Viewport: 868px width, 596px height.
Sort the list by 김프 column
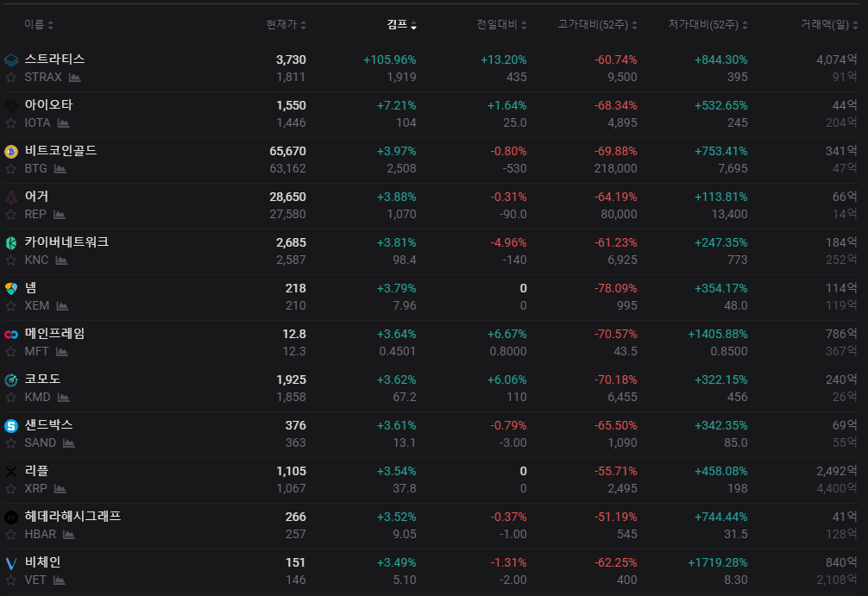click(401, 24)
